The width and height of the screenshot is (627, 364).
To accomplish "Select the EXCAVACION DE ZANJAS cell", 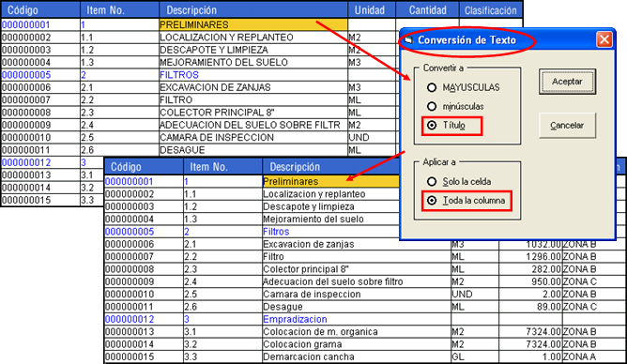I will (x=253, y=87).
